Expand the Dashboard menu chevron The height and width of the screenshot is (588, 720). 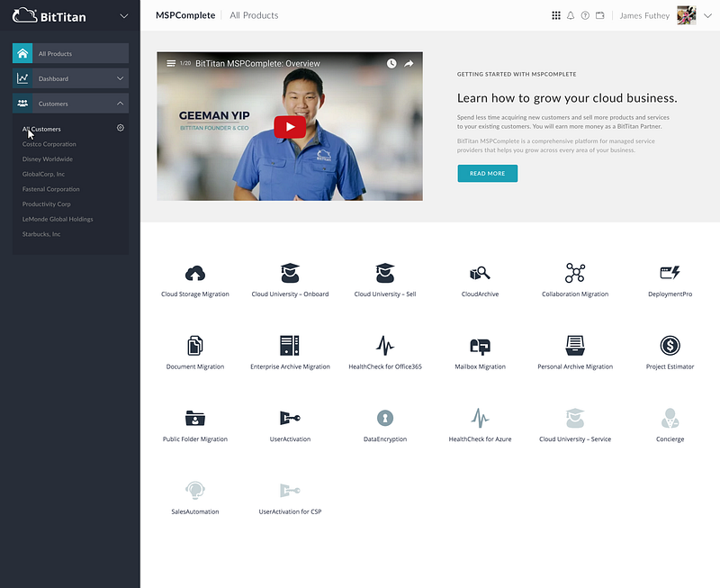pyautogui.click(x=121, y=78)
